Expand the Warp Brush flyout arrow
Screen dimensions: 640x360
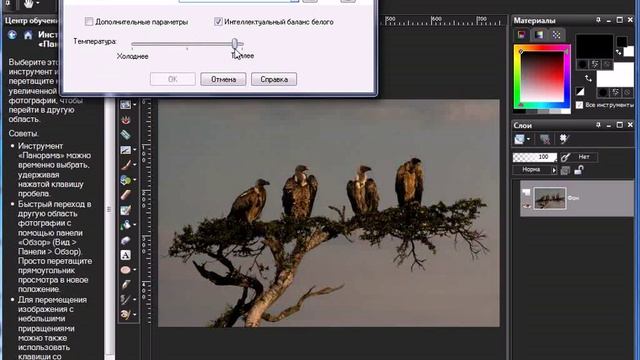pos(134,300)
